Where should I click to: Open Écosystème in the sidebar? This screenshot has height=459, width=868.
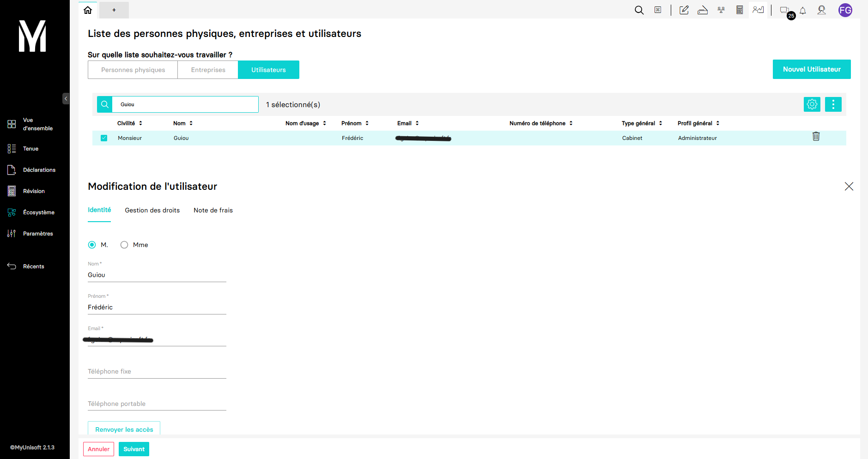pos(31,212)
